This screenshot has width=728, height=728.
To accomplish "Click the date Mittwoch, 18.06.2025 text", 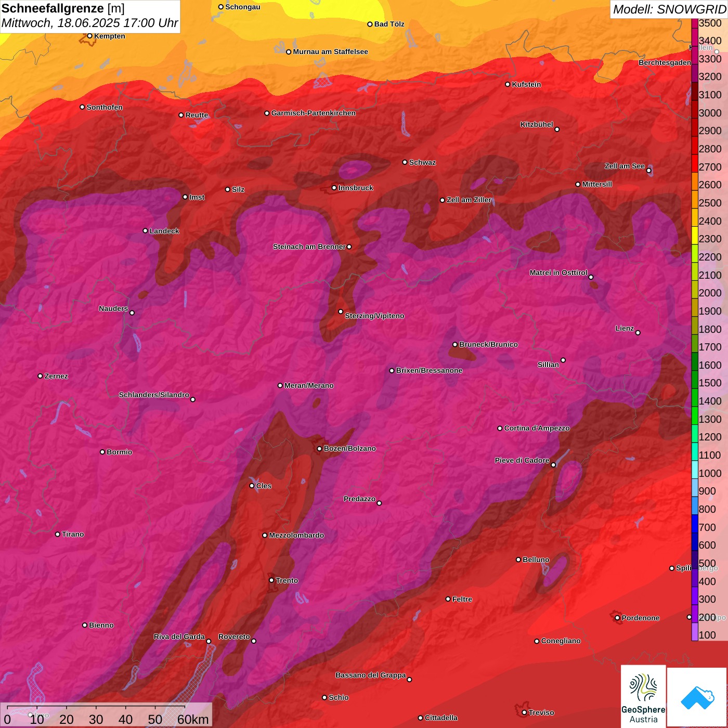I will (x=61, y=23).
